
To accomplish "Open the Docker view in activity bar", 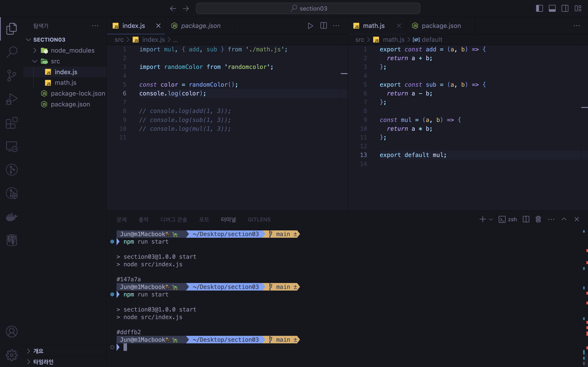I will click(12, 217).
